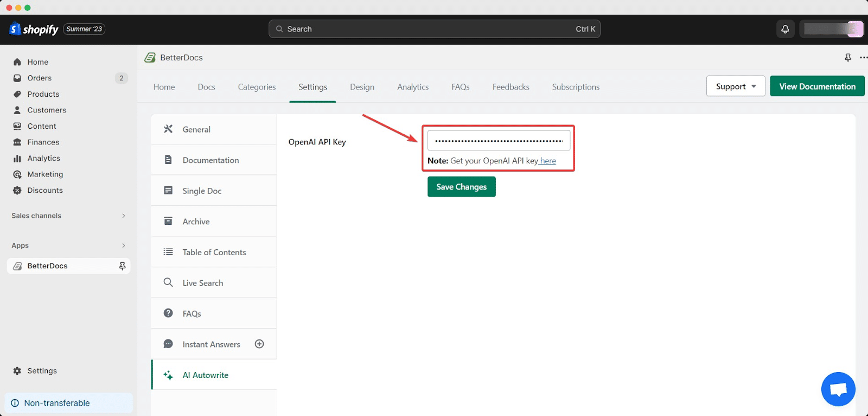Click the Non-transferable info icon

(15, 403)
